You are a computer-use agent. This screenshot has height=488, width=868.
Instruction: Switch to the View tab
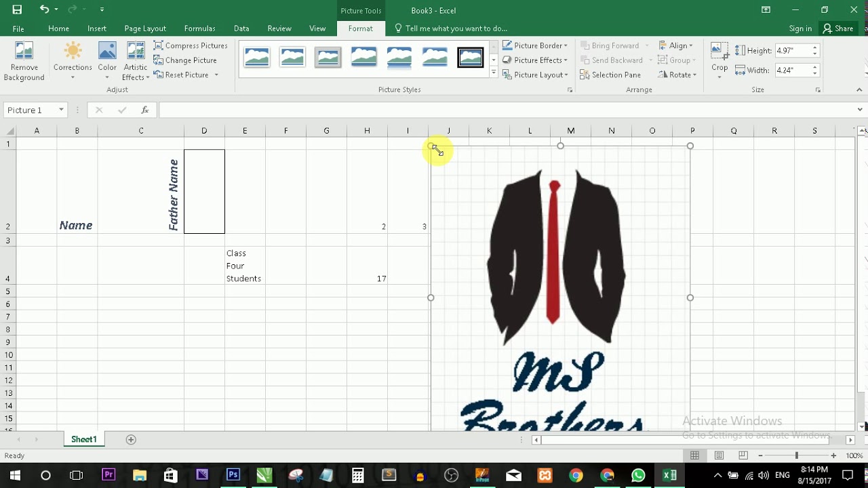(x=317, y=28)
